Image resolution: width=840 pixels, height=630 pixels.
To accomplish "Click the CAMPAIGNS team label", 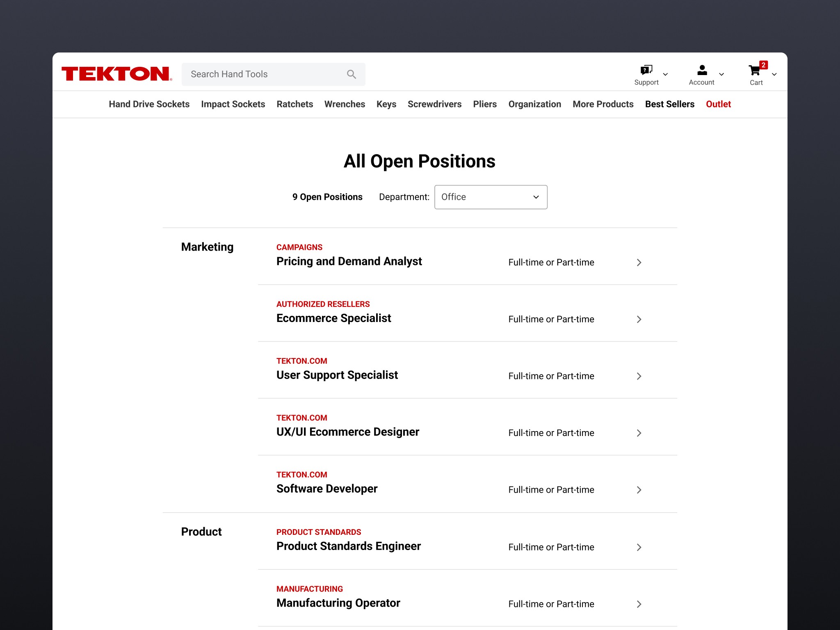I will (x=299, y=247).
